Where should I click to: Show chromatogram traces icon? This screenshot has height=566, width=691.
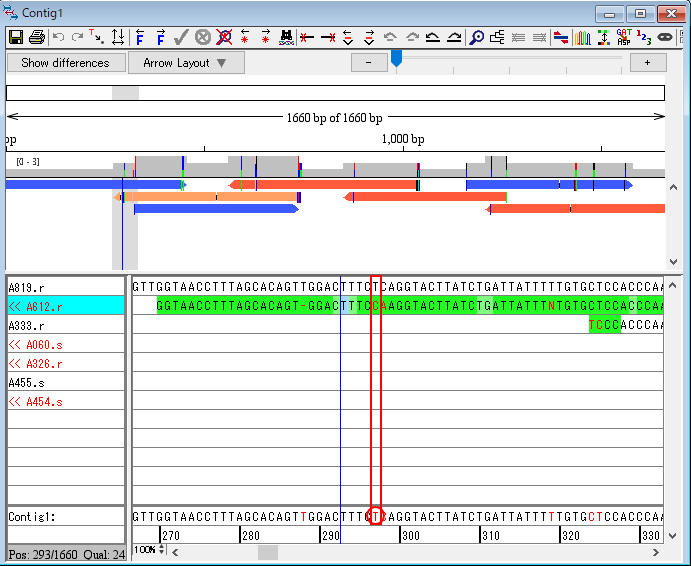pyautogui.click(x=582, y=38)
